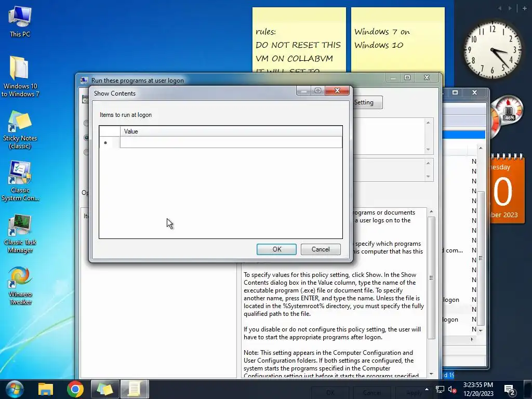The height and width of the screenshot is (399, 532).
Task: Open File Explorer from taskbar
Action: point(46,389)
